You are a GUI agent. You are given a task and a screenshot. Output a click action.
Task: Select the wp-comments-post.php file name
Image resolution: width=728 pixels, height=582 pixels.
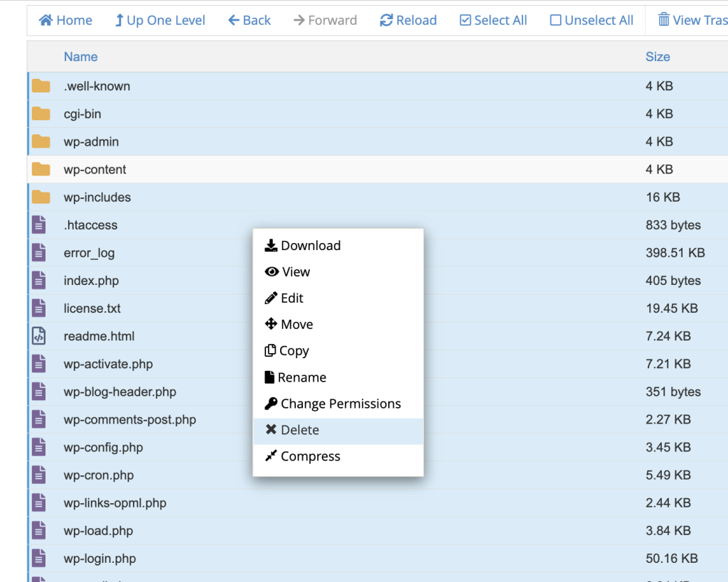click(130, 419)
